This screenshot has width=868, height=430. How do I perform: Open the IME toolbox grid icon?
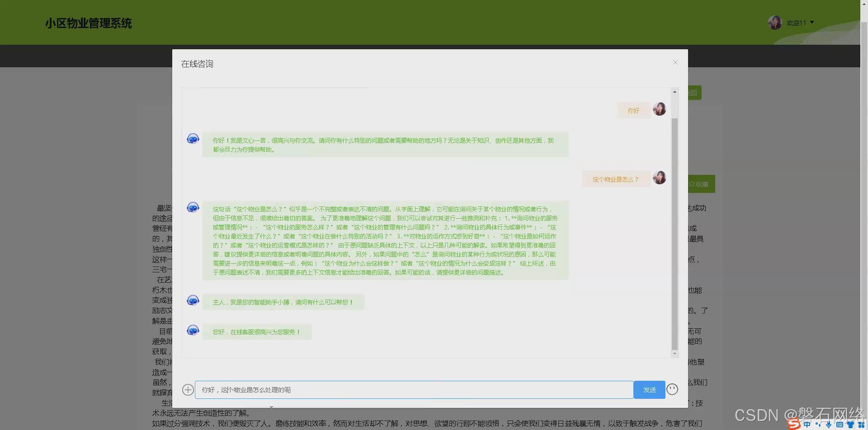coord(861,425)
